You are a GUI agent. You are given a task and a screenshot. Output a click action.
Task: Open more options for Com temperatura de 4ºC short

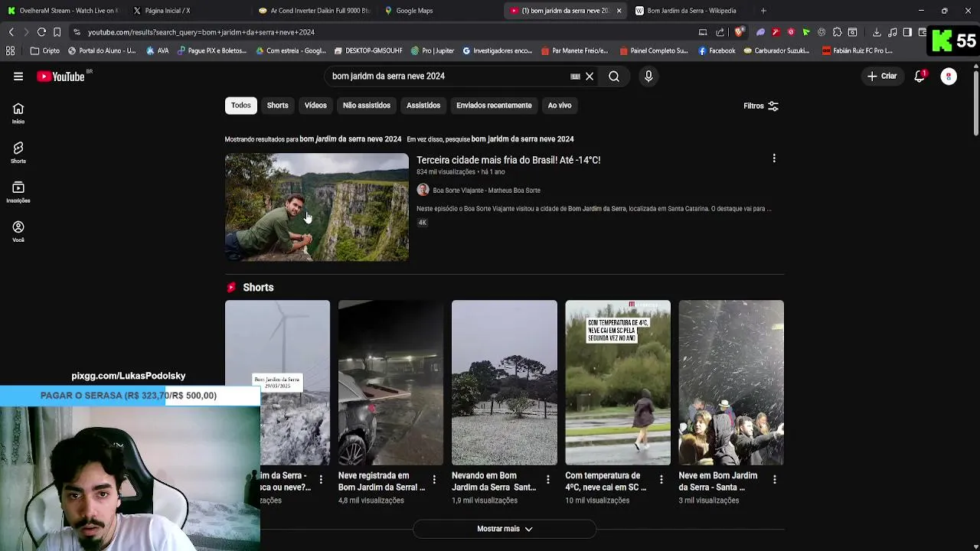661,480
